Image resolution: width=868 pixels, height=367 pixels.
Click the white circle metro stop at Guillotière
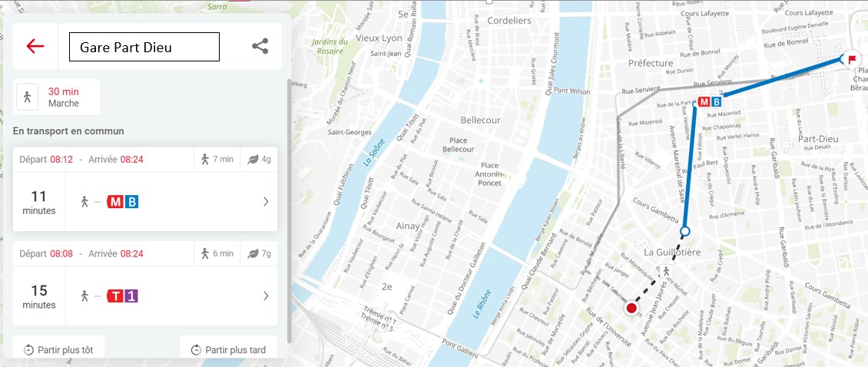[684, 231]
